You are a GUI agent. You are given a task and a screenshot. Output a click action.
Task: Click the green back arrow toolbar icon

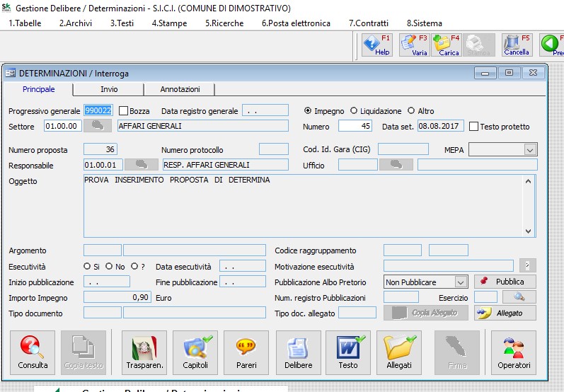tap(552, 45)
